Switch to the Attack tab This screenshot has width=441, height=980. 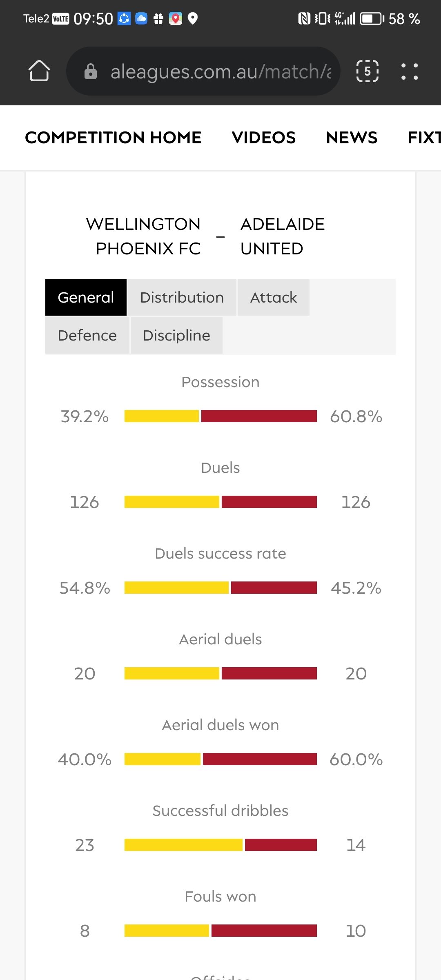point(273,297)
